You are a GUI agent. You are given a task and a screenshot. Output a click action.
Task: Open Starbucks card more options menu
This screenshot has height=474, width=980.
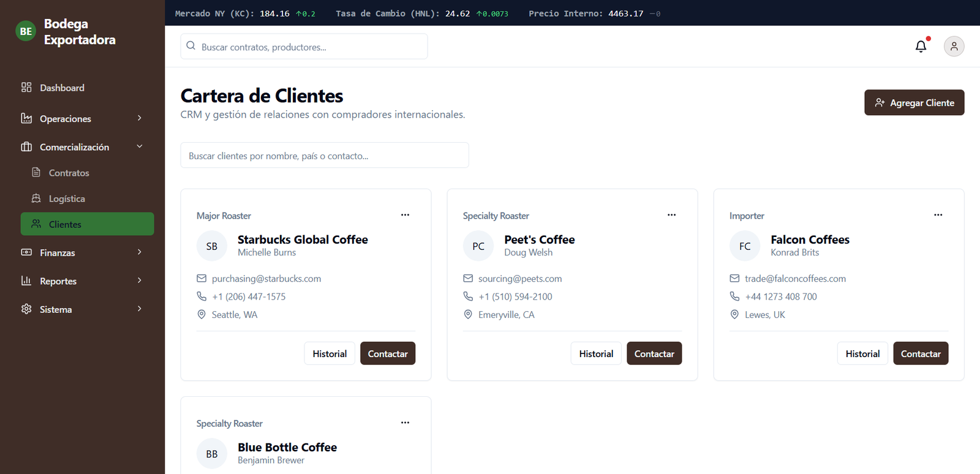pos(405,215)
